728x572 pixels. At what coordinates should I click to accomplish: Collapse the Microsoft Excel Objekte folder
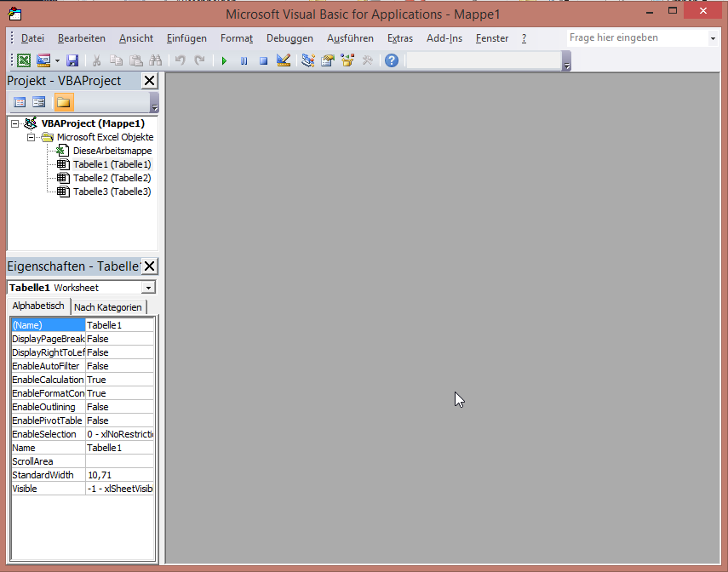pyautogui.click(x=32, y=137)
